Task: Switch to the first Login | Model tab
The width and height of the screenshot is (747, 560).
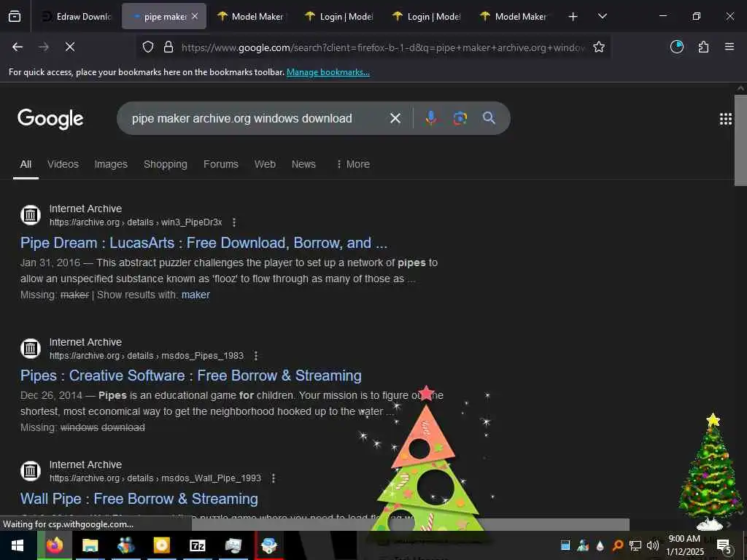Action: [338, 16]
